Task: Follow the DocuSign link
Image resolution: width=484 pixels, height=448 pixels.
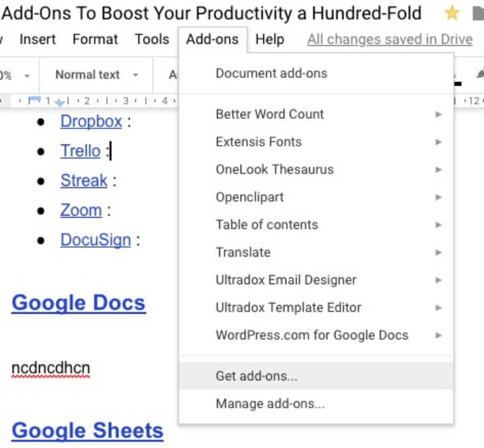Action: 95,240
